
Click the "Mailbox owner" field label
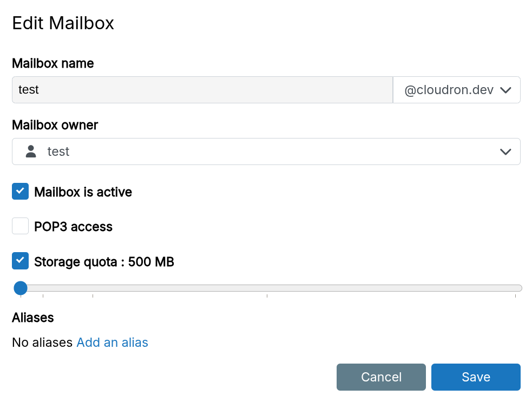point(55,125)
